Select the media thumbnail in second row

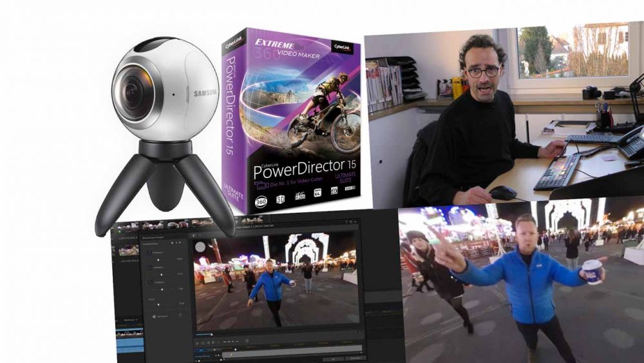(x=128, y=250)
